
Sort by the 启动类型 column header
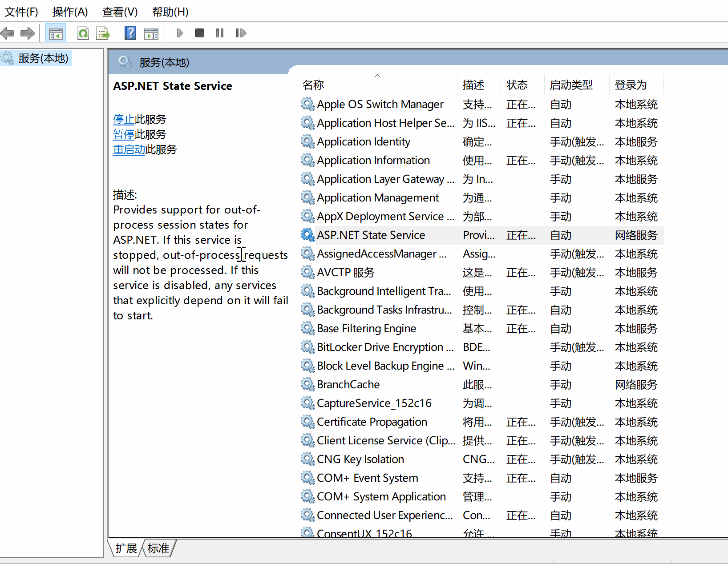[x=571, y=85]
